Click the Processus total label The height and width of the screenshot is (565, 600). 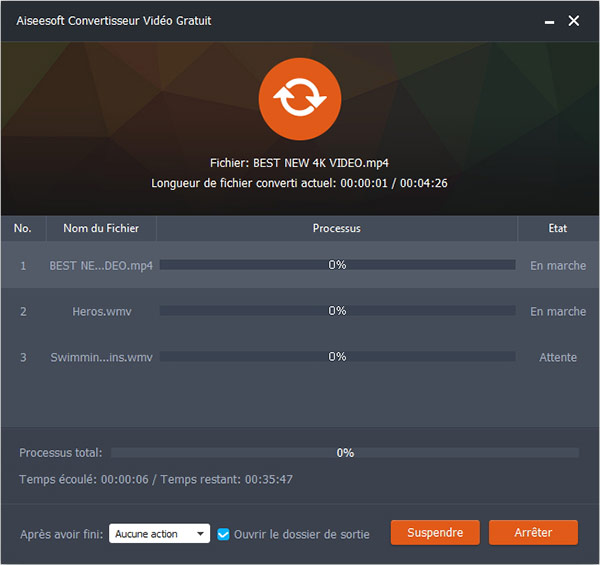tap(61, 453)
